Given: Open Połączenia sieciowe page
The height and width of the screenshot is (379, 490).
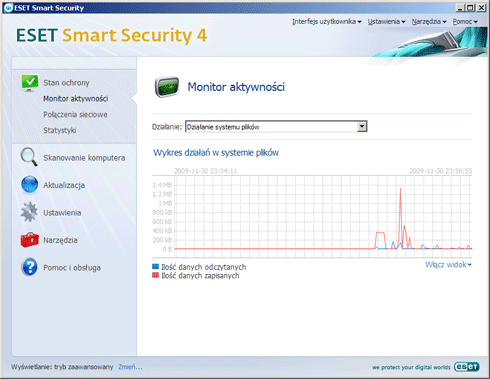Looking at the screenshot, I should point(75,114).
